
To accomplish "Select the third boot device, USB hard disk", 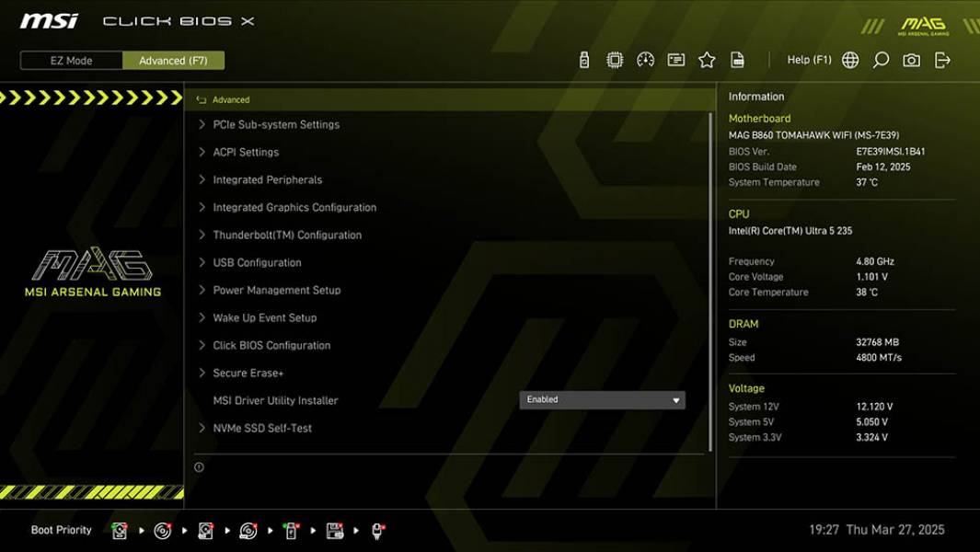I will point(205,531).
